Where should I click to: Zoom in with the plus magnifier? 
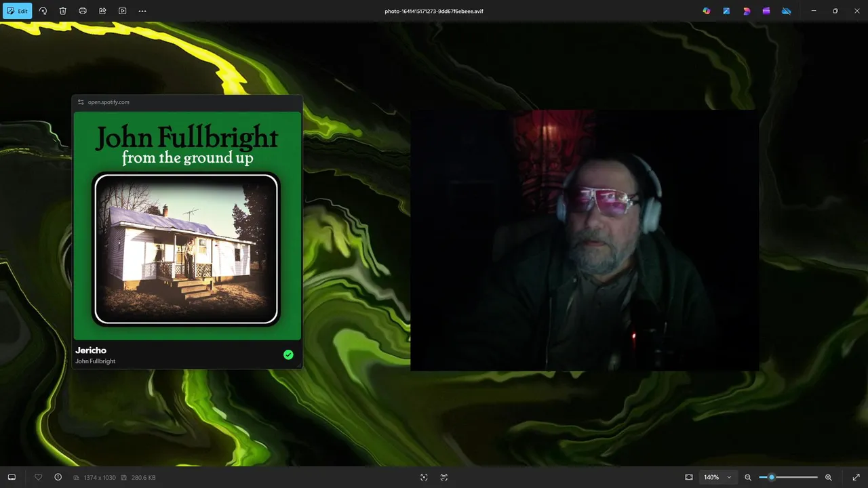click(828, 477)
